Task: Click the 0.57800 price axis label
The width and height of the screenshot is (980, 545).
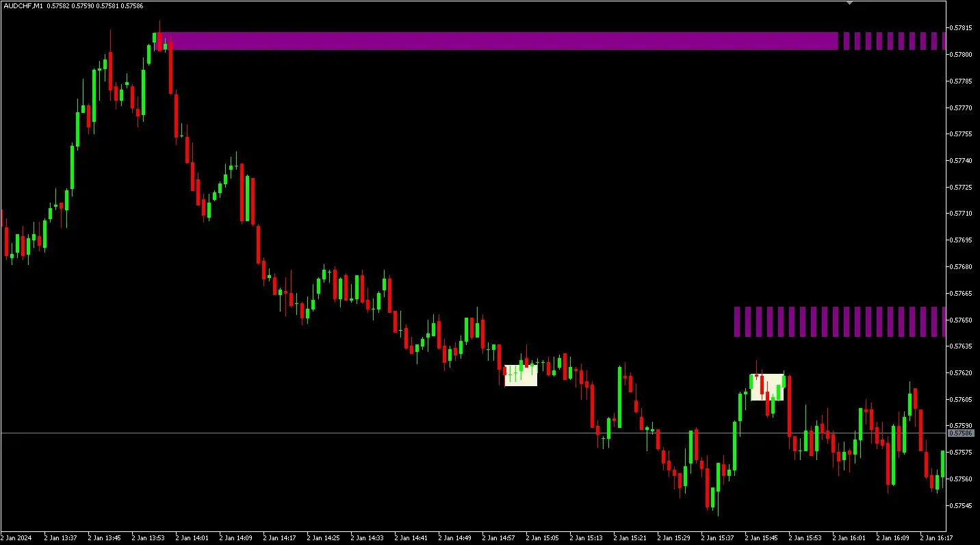Action: (960, 54)
